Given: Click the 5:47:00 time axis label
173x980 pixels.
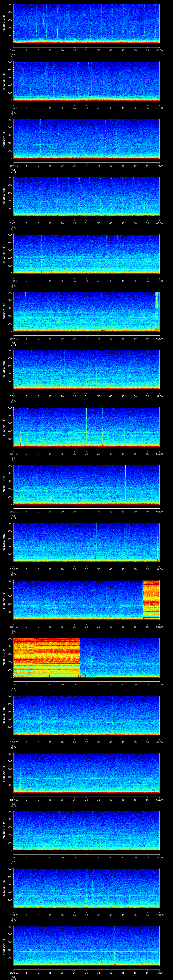Looking at the screenshot, I should click(14, 223).
